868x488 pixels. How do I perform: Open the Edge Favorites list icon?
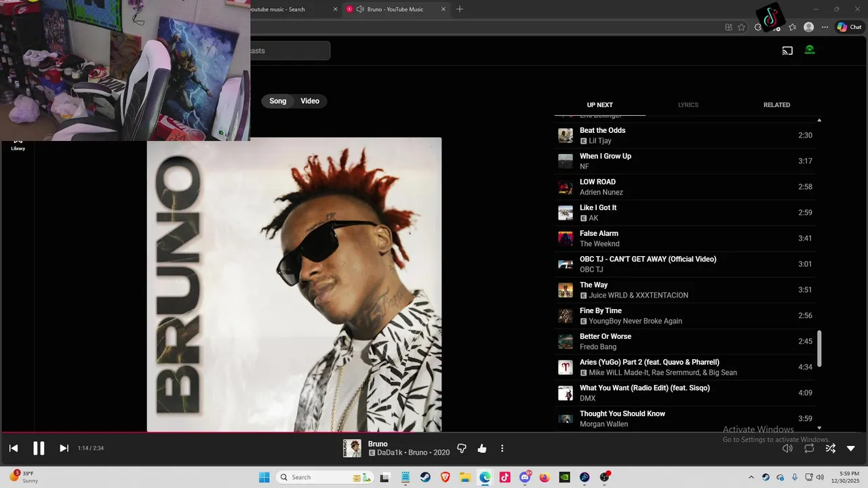coord(792,27)
